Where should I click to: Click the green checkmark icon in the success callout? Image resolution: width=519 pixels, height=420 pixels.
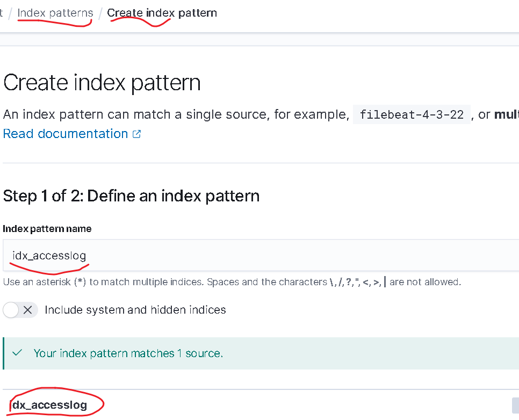coord(17,353)
